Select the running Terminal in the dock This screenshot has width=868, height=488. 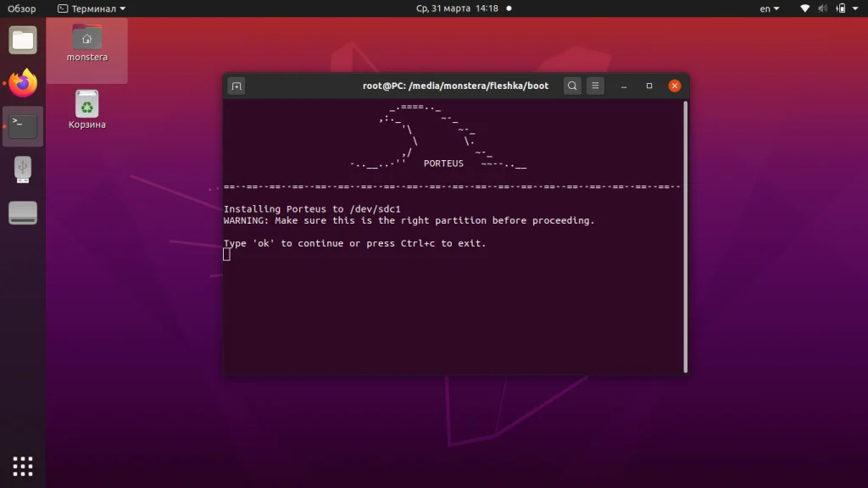click(x=22, y=125)
